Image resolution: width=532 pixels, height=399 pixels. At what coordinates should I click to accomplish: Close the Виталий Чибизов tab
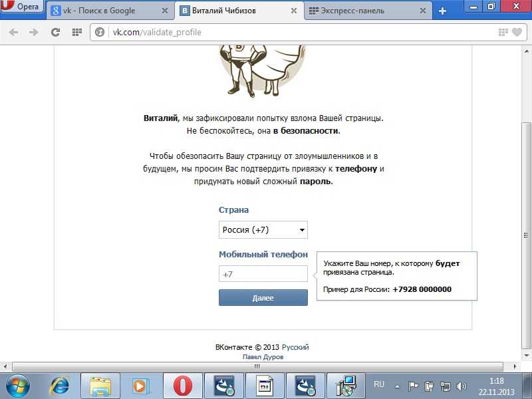294,11
